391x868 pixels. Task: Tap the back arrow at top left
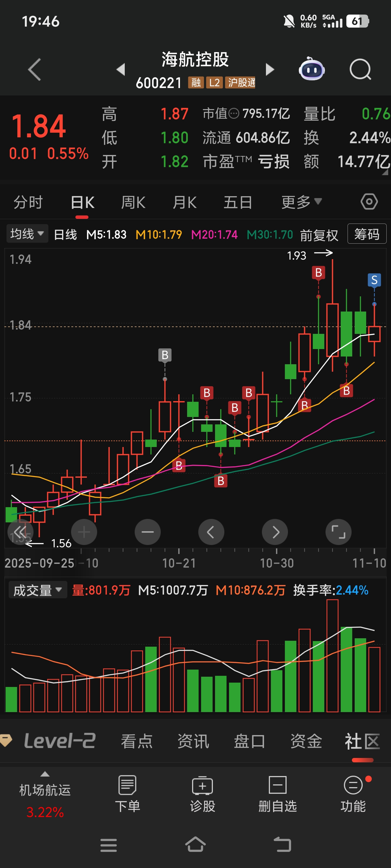click(34, 69)
